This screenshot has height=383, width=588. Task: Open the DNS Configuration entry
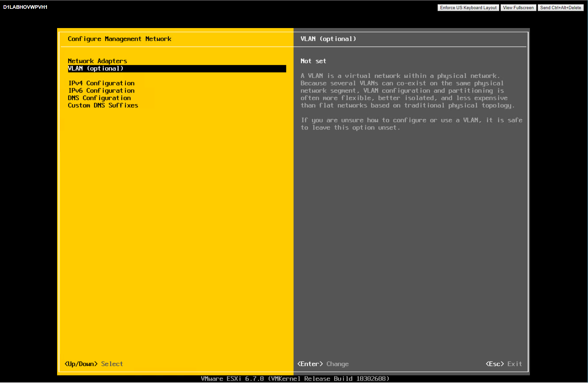99,98
